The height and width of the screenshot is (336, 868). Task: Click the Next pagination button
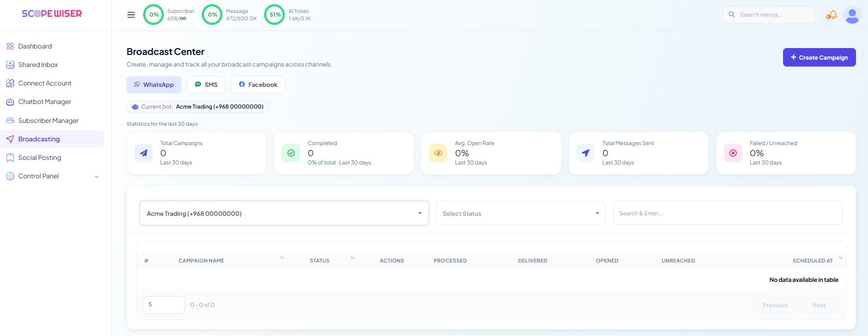[819, 305]
